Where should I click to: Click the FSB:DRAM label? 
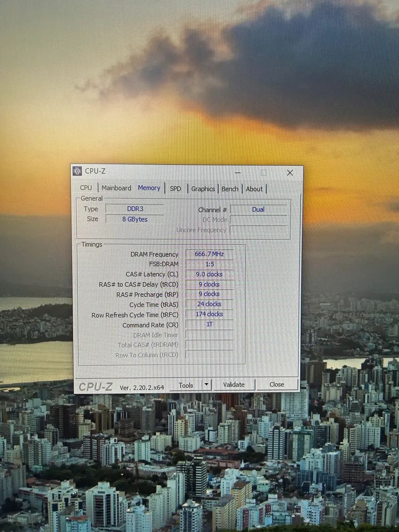(x=164, y=264)
